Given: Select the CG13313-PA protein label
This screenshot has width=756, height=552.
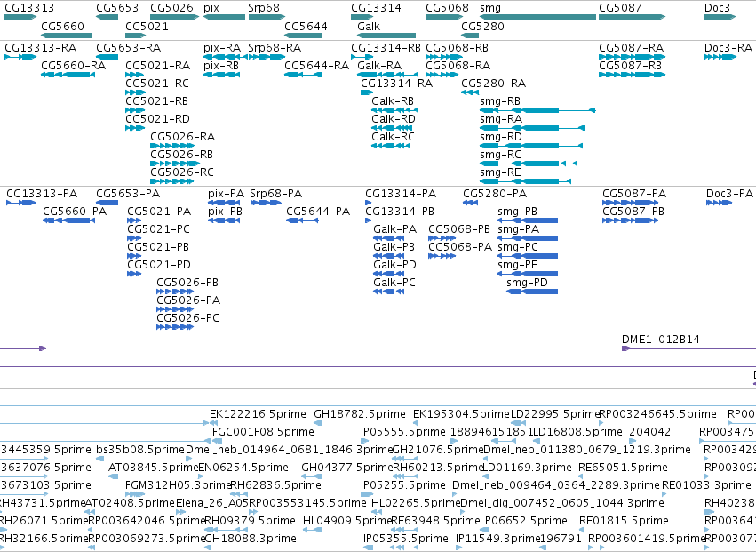Looking at the screenshot, I should click(x=42, y=194).
